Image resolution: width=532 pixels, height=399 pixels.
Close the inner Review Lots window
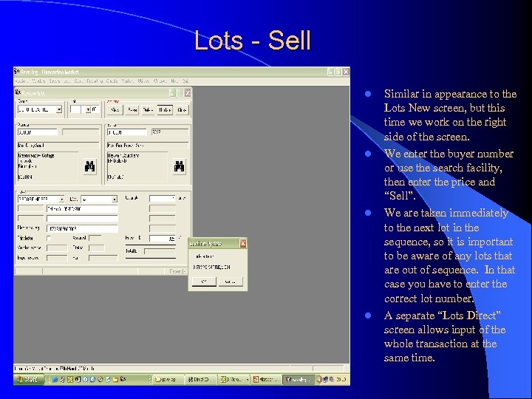(x=188, y=93)
